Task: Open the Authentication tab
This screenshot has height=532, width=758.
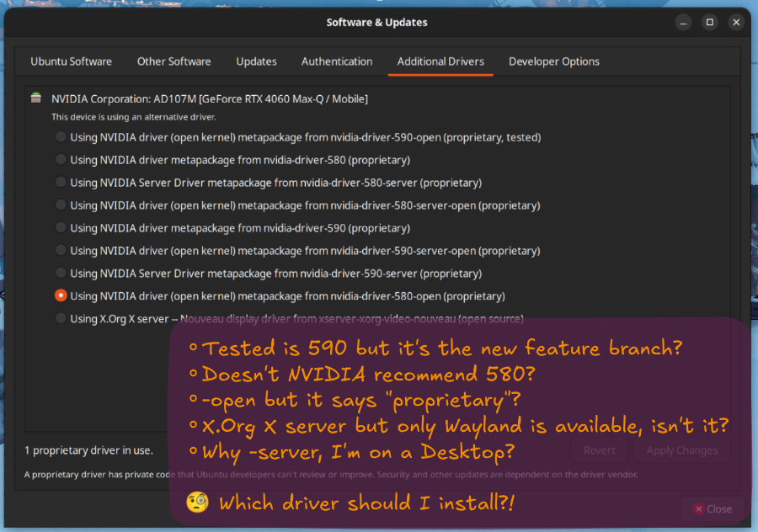Action: click(x=337, y=61)
